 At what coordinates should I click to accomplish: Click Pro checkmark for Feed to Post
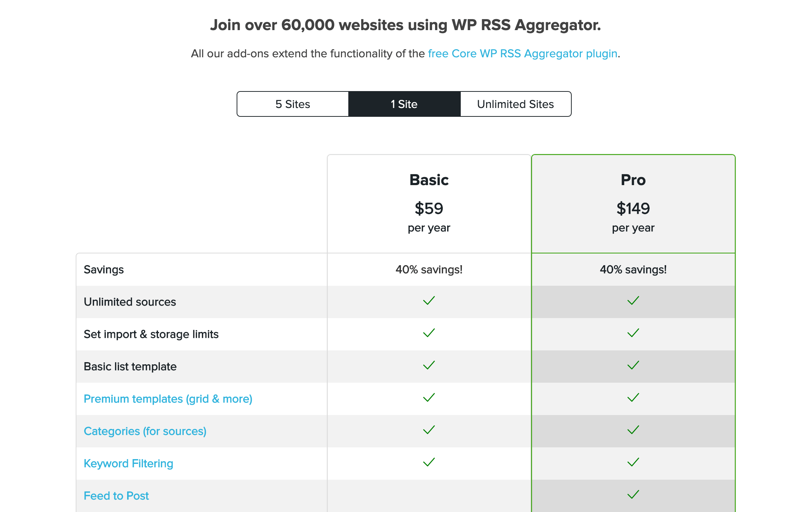pos(633,495)
